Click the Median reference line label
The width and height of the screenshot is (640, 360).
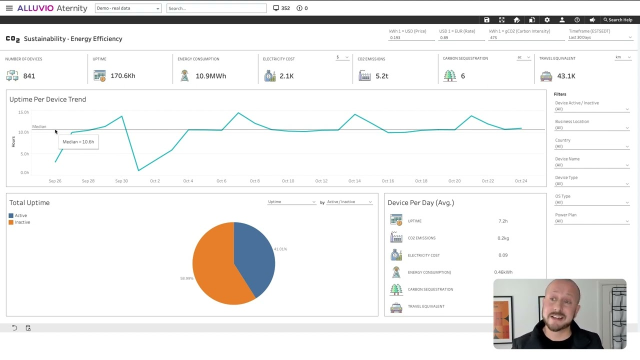39,127
